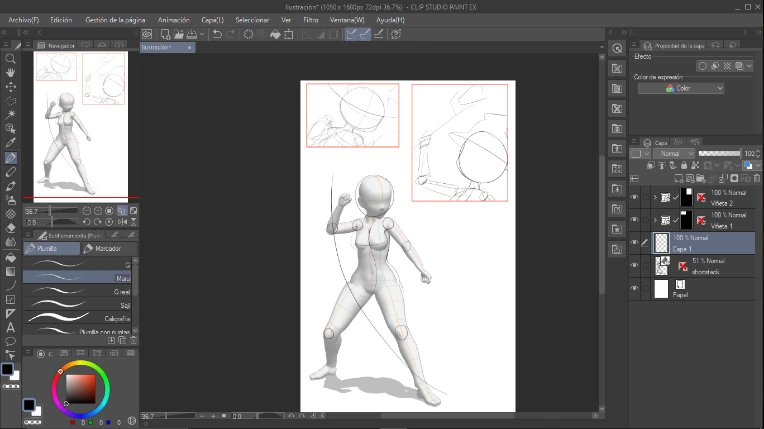This screenshot has width=764, height=429.
Task: Open the Ventana menu
Action: point(347,20)
